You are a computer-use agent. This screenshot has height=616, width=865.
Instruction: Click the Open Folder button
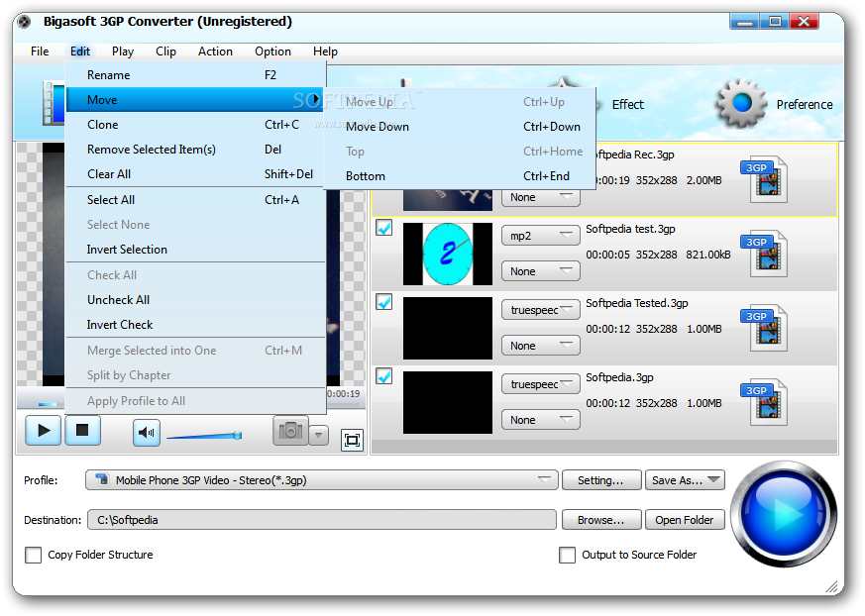685,520
